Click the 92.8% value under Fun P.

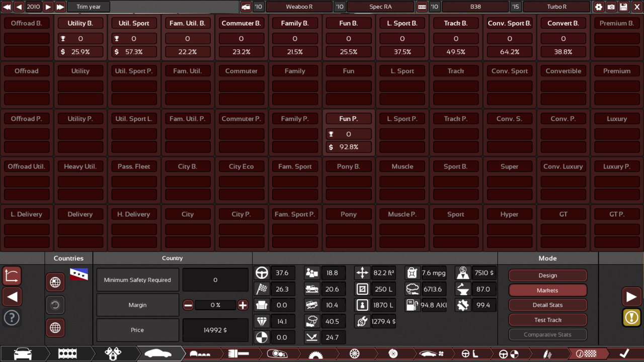tap(348, 147)
